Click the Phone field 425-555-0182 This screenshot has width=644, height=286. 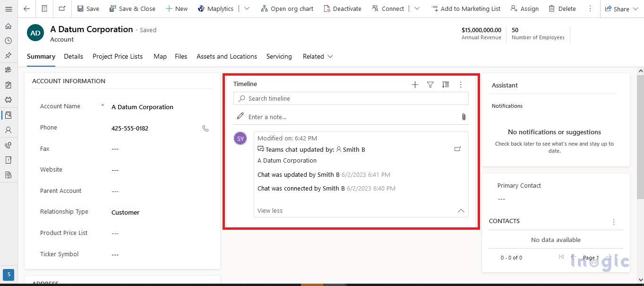[130, 128]
